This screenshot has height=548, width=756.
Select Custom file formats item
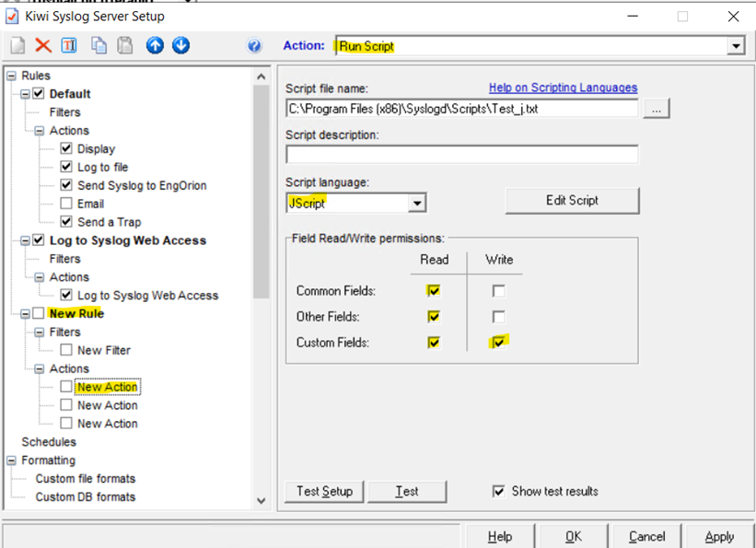pos(86,479)
